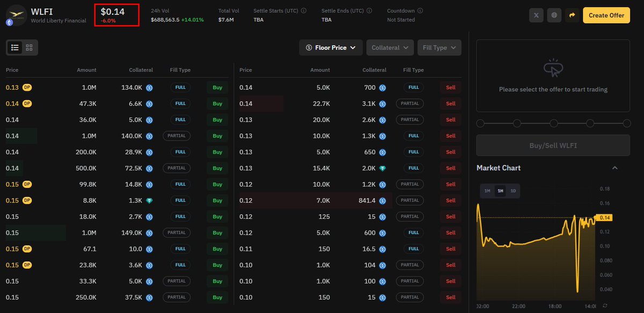Open the Fill Type filter dropdown
644x313 pixels.
tap(439, 47)
